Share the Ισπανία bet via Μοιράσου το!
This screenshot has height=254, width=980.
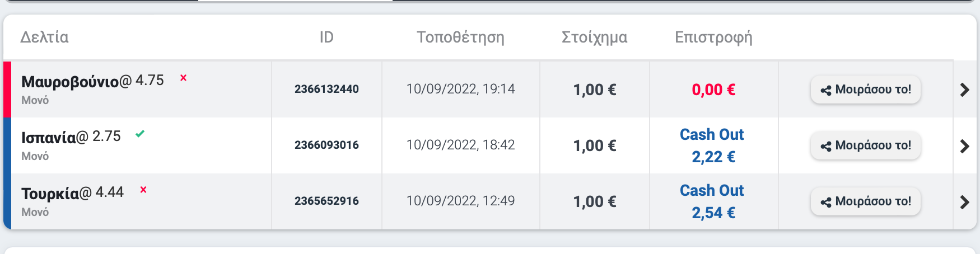click(866, 145)
